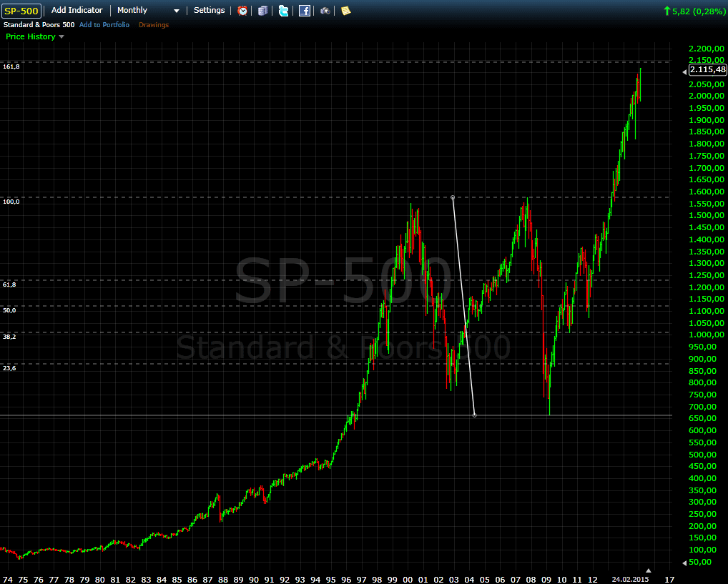Select the upper Fibonacci line handle

click(x=453, y=197)
